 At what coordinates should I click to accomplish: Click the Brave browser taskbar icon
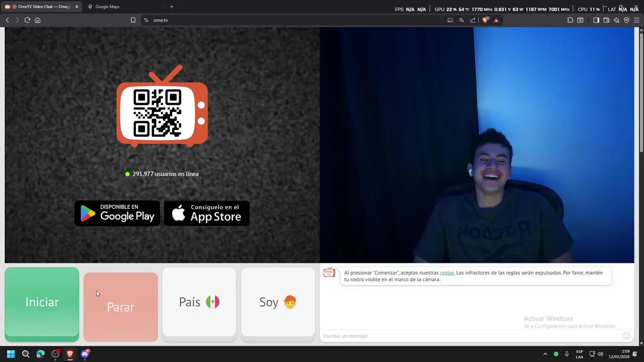(x=70, y=354)
